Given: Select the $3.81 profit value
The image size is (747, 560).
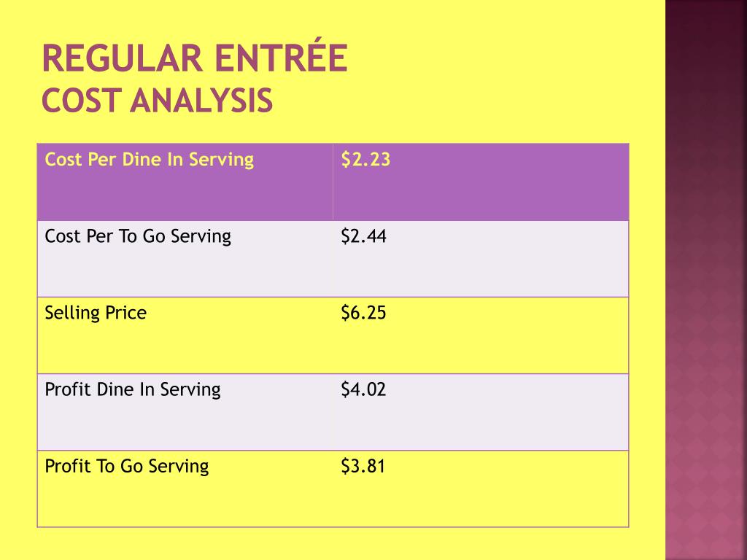Looking at the screenshot, I should tap(363, 466).
